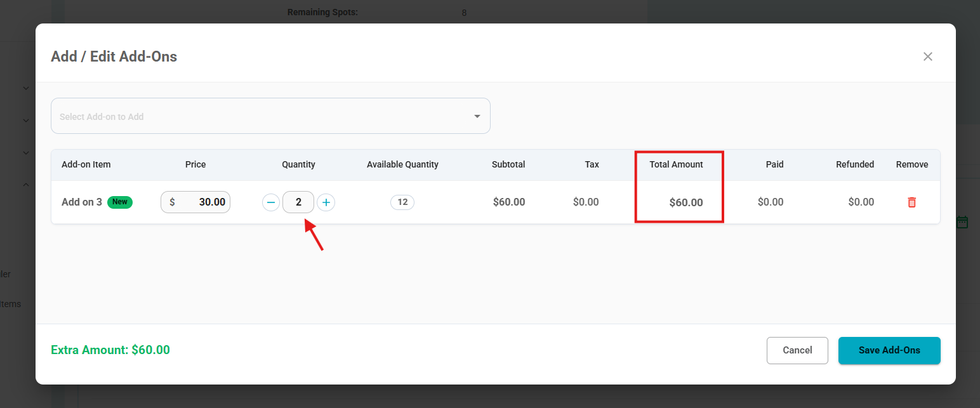Image resolution: width=980 pixels, height=408 pixels.
Task: Click the Available Quantity value 12
Action: click(402, 202)
